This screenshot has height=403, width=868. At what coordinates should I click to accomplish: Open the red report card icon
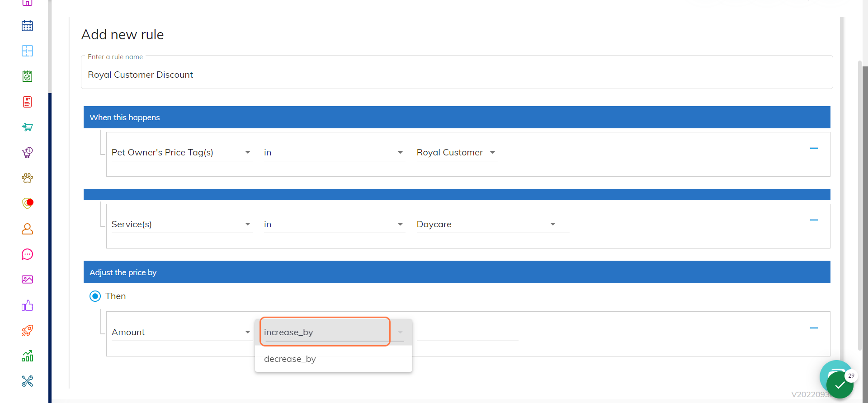27,102
